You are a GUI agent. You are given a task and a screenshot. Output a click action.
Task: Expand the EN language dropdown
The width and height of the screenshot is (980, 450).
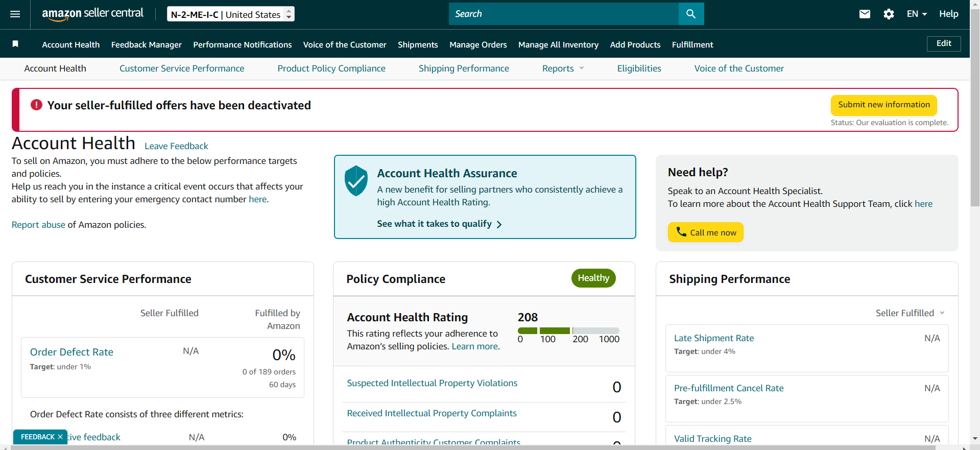coord(917,14)
